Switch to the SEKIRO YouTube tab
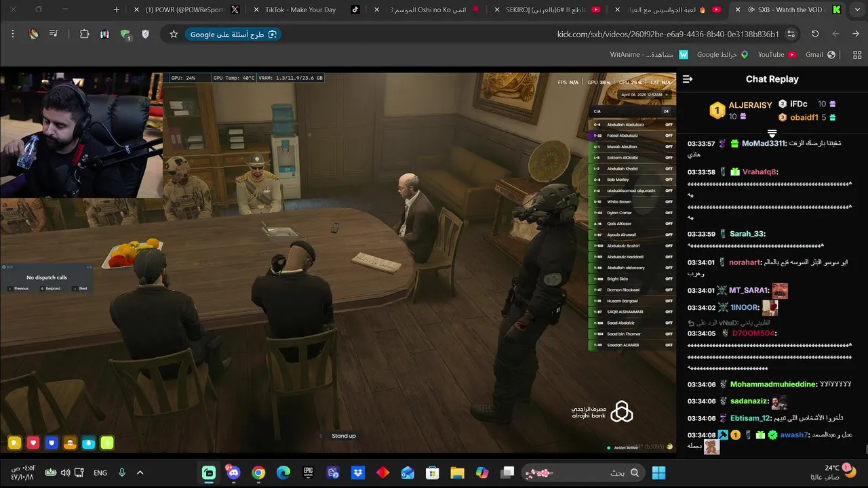Screen dimensions: 868x488 coord(548,9)
